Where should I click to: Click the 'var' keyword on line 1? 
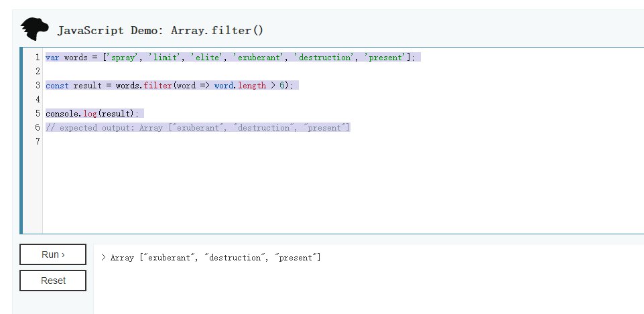(x=52, y=58)
